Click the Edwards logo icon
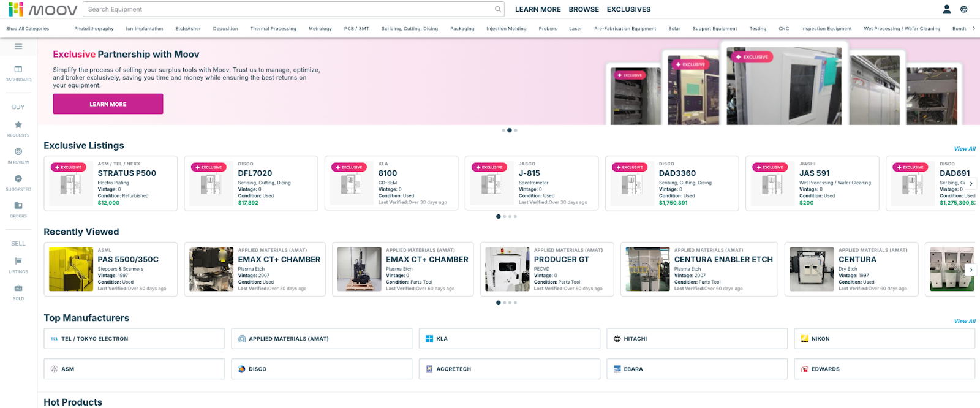980x408 pixels. coord(805,369)
